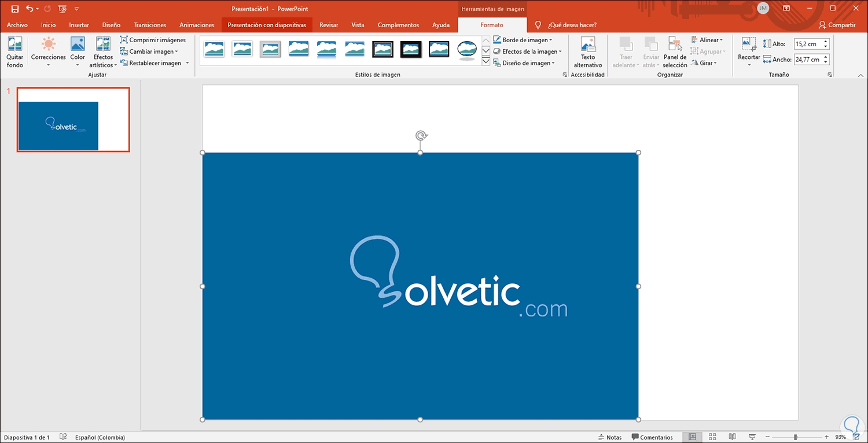The width and height of the screenshot is (868, 443).
Task: Click Restablecer imagen
Action: tap(151, 63)
